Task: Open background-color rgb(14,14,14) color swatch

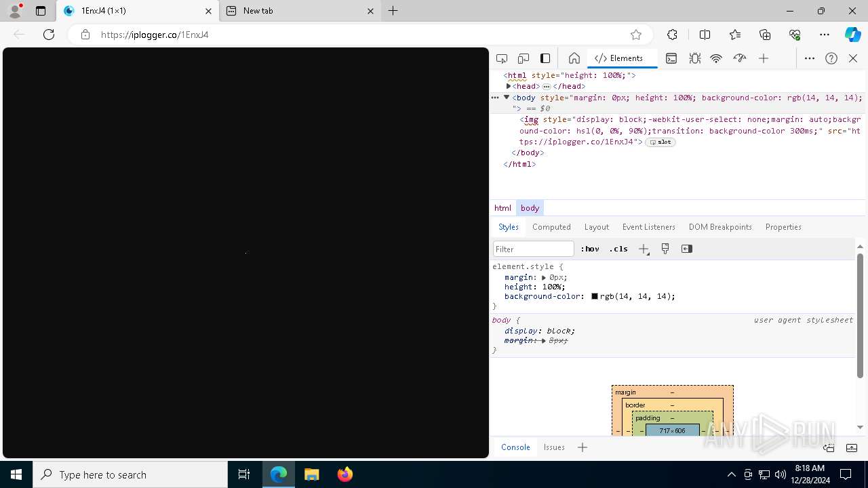Action: tap(595, 296)
